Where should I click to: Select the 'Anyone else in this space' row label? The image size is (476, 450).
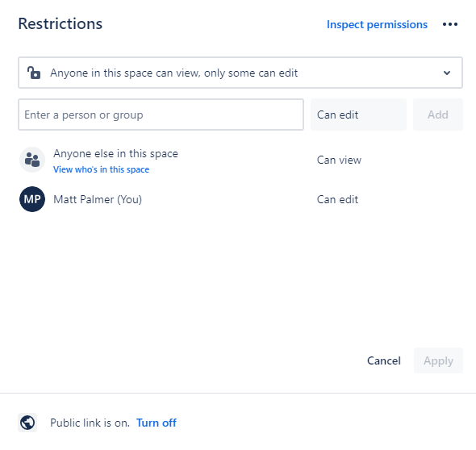[x=115, y=153]
